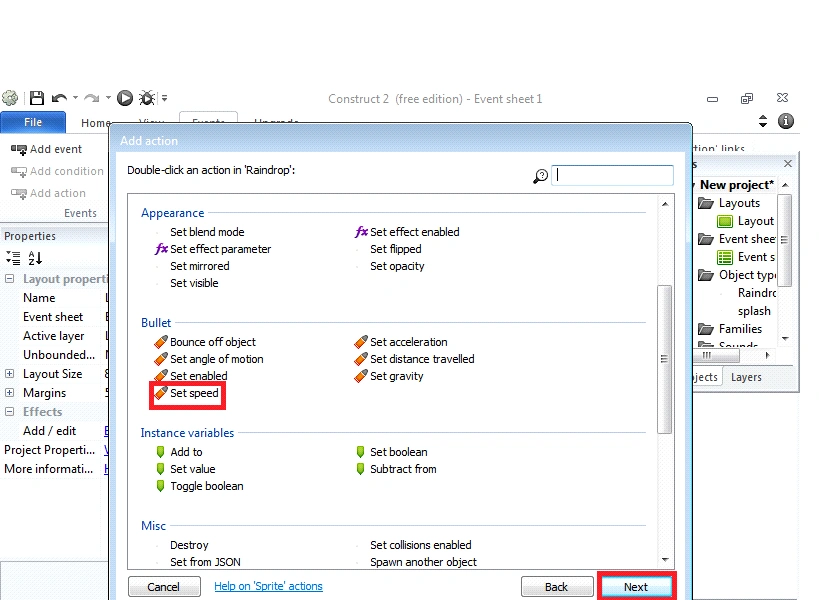This screenshot has height=600, width=819.
Task: Select Subtract from action
Action: (x=396, y=469)
